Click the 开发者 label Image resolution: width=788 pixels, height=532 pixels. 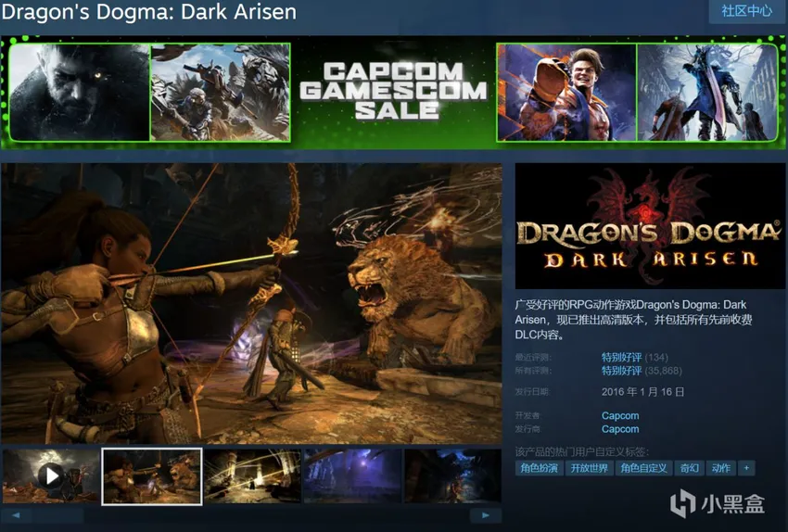pyautogui.click(x=527, y=416)
